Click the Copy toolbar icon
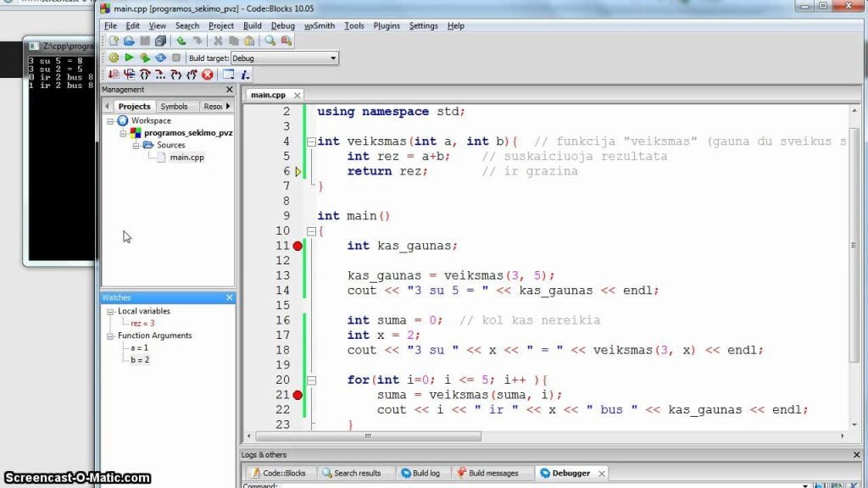The height and width of the screenshot is (488, 868). 234,41
